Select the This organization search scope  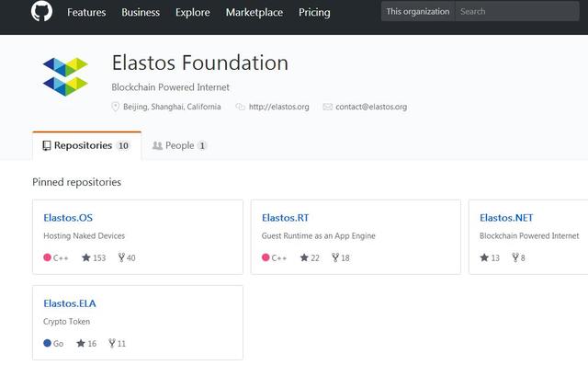coord(418,11)
